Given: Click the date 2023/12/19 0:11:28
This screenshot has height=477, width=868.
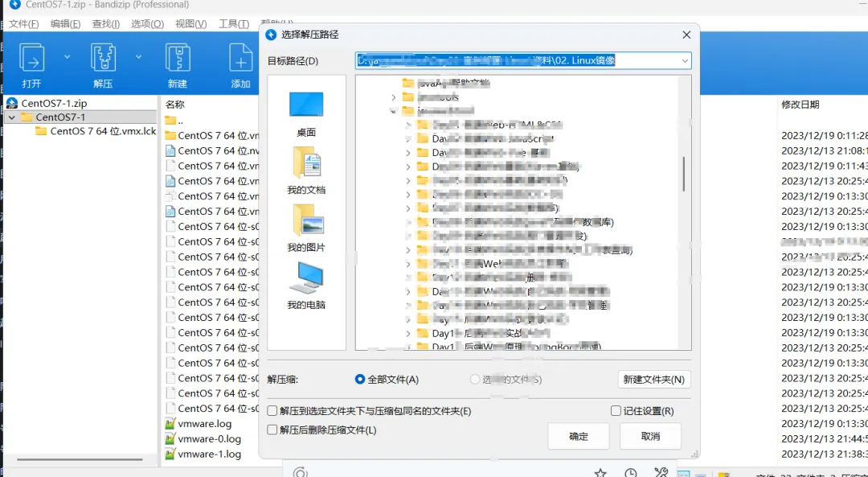Looking at the screenshot, I should (x=825, y=136).
